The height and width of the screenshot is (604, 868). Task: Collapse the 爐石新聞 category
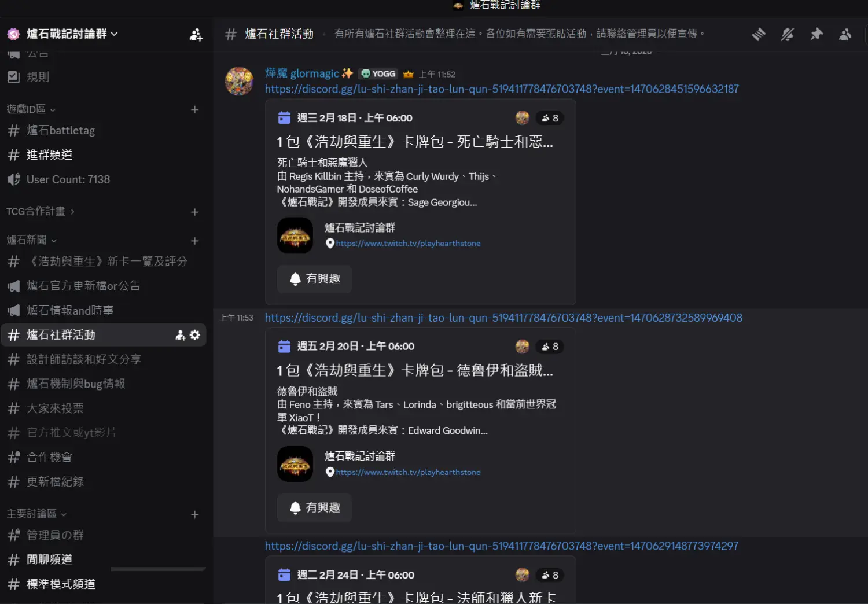pos(32,240)
